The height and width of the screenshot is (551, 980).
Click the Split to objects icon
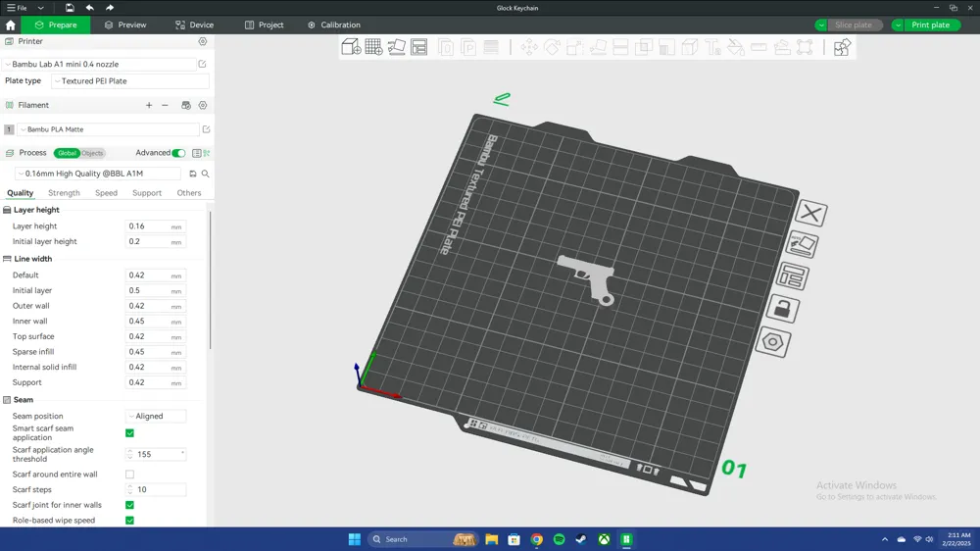(x=446, y=47)
